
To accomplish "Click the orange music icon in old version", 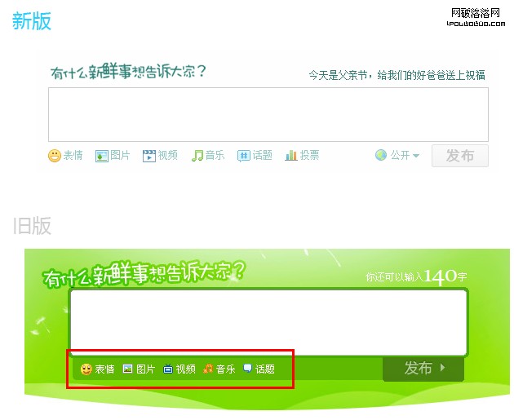I will (x=208, y=369).
